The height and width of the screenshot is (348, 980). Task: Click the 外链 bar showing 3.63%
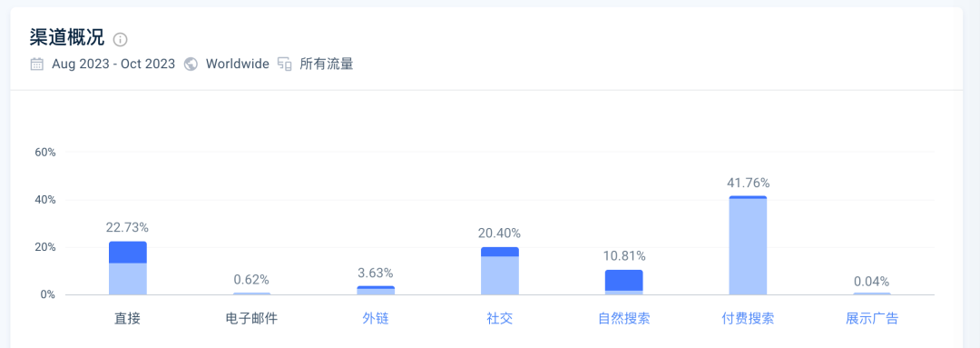point(376,291)
